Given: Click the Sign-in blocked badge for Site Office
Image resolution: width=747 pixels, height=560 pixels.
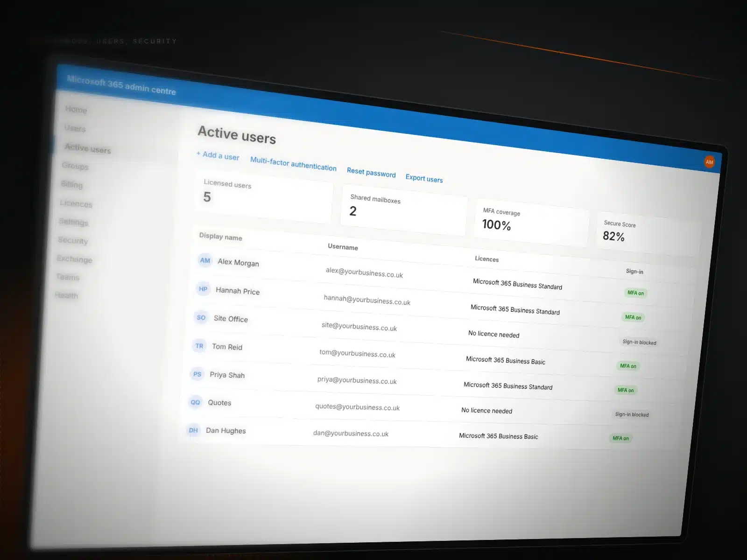Looking at the screenshot, I should 639,342.
